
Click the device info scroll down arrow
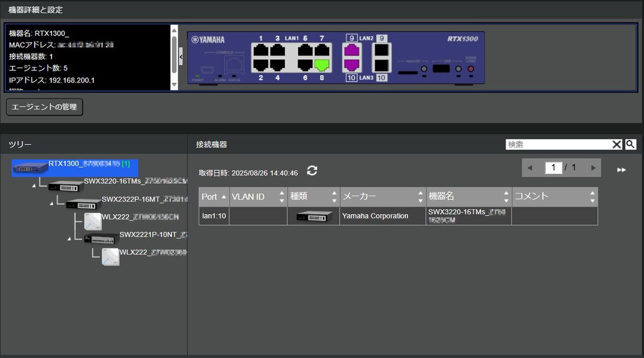174,85
